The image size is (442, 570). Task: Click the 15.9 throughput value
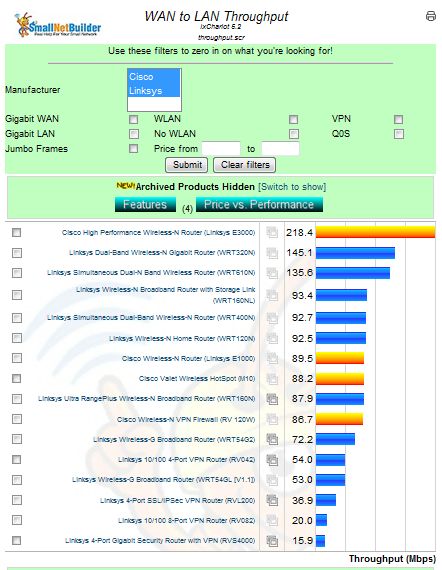(302, 541)
